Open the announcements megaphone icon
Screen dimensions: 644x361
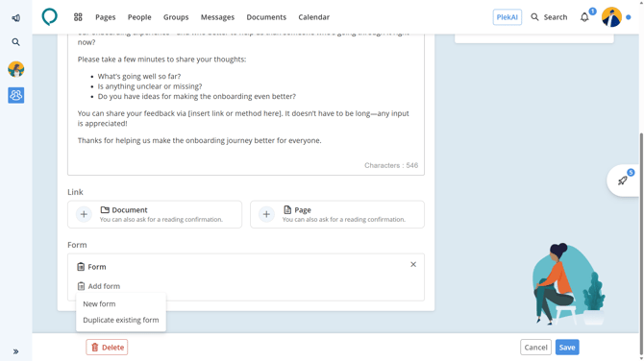(x=15, y=18)
